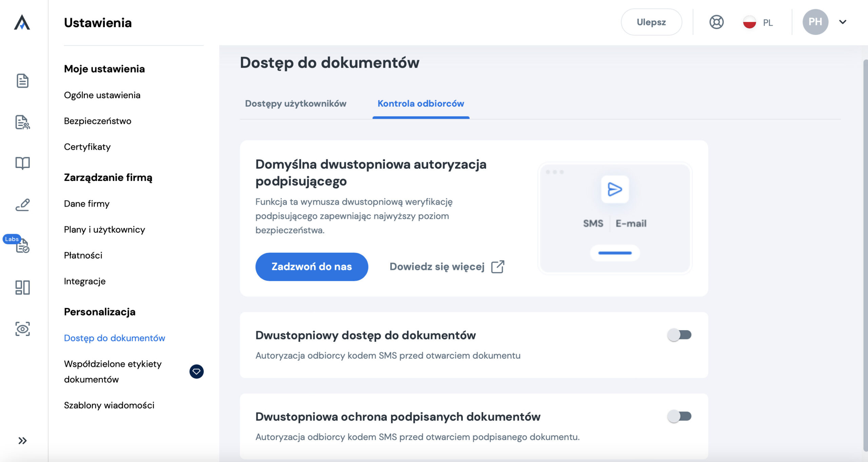Click the app logo in the top-left corner
Image resolution: width=868 pixels, height=462 pixels.
point(22,22)
